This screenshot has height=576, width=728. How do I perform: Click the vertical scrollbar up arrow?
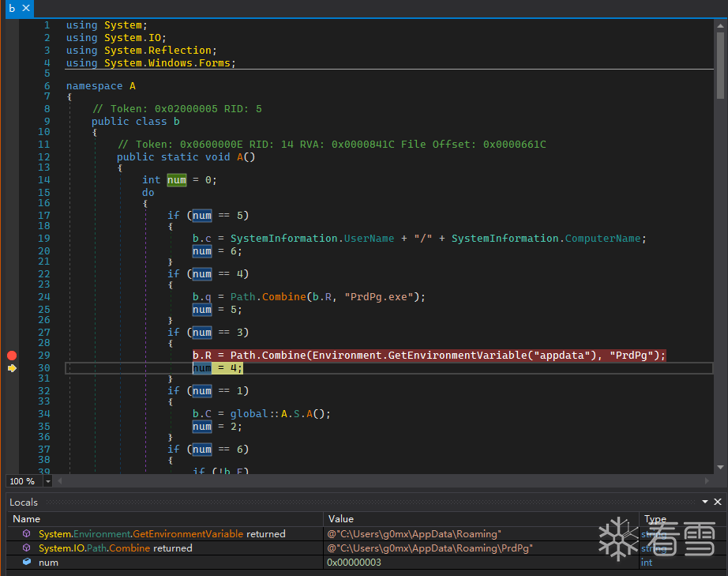point(720,25)
